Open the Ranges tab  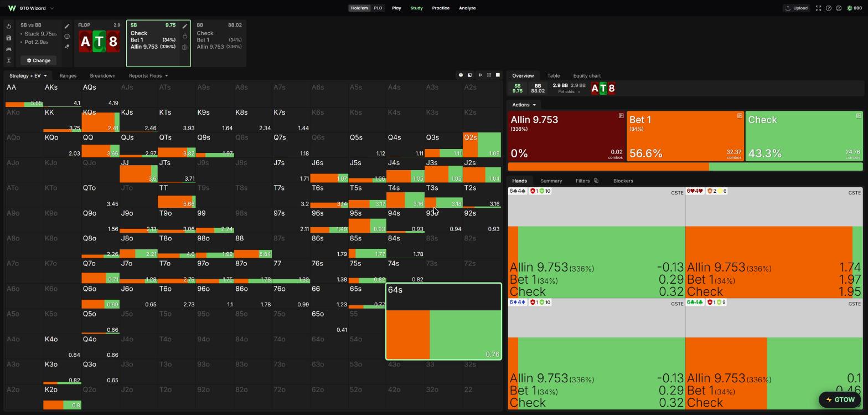(x=68, y=75)
